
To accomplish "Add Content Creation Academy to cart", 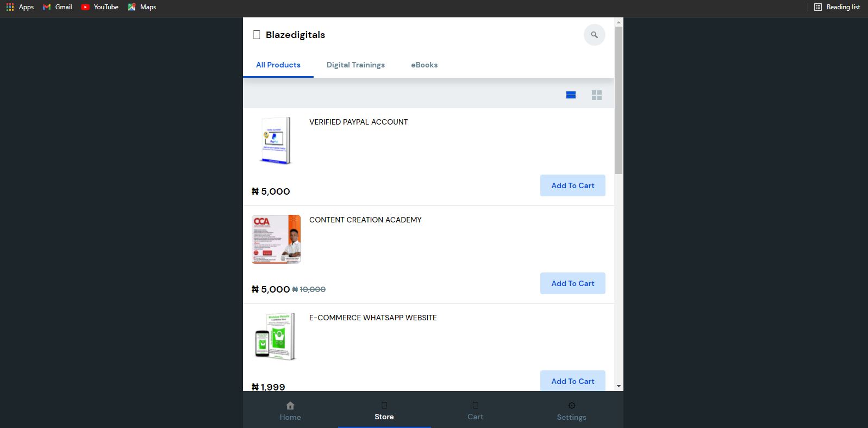I will tap(573, 283).
